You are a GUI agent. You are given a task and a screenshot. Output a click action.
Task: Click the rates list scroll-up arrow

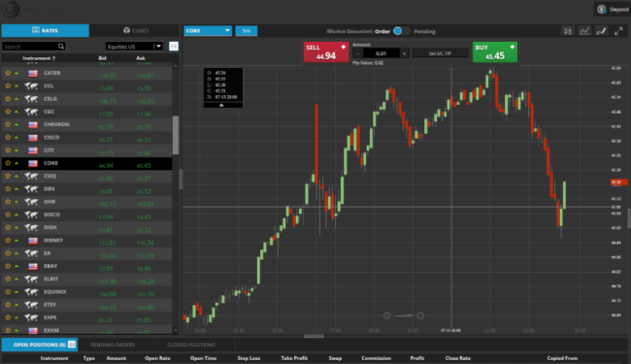click(x=176, y=66)
